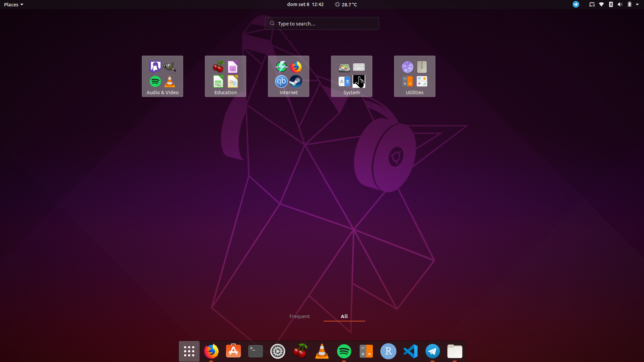Screen dimensions: 644x362
Task: Launch Ubuntu Software from the dock
Action: pyautogui.click(x=233, y=351)
